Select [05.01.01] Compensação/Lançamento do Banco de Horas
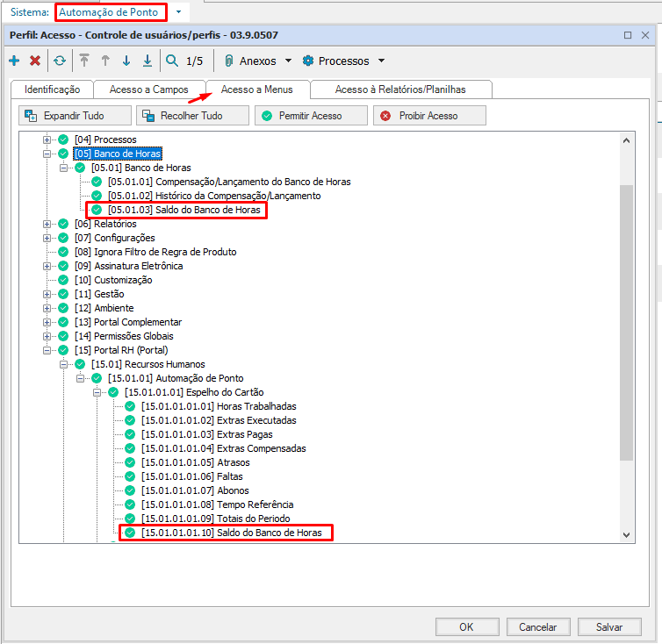 pos(229,182)
